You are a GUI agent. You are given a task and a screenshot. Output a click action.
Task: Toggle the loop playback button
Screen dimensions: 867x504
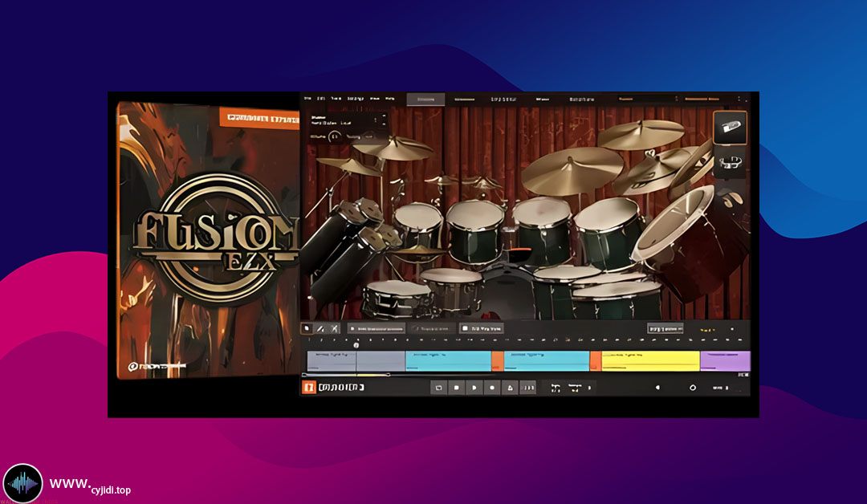click(438, 388)
